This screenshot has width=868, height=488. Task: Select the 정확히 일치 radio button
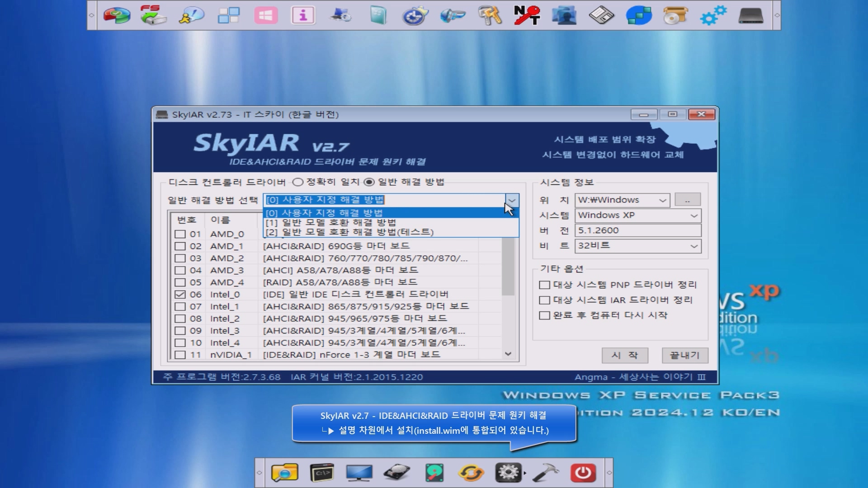[x=297, y=182]
